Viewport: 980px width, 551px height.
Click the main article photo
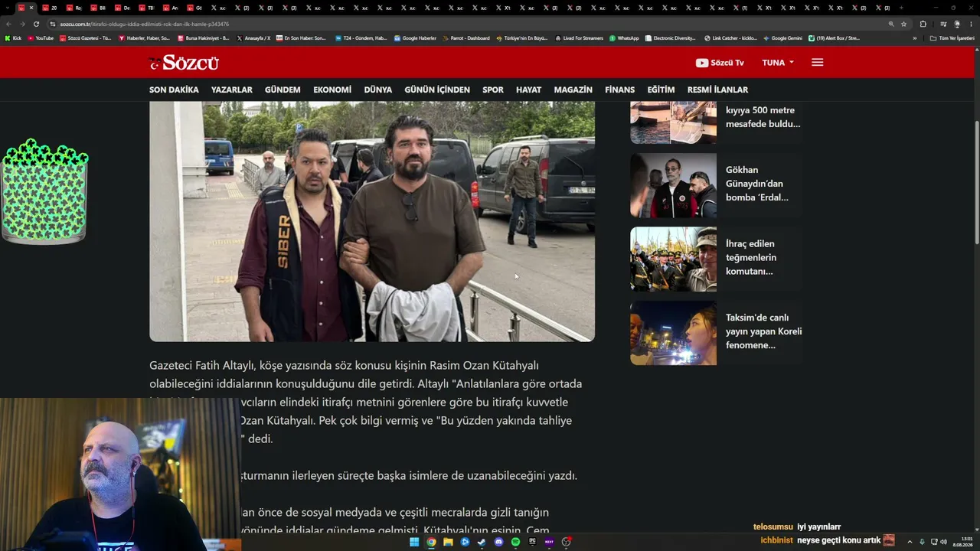click(x=372, y=221)
